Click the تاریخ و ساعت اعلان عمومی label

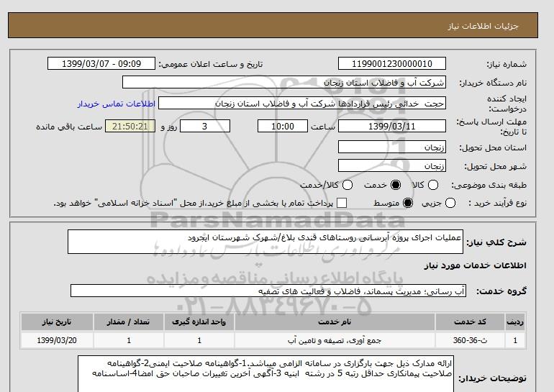click(x=211, y=64)
